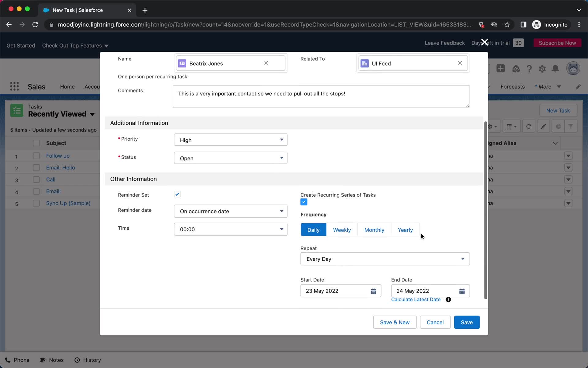Select the Weekly frequency option
Image resolution: width=588 pixels, height=368 pixels.
342,230
